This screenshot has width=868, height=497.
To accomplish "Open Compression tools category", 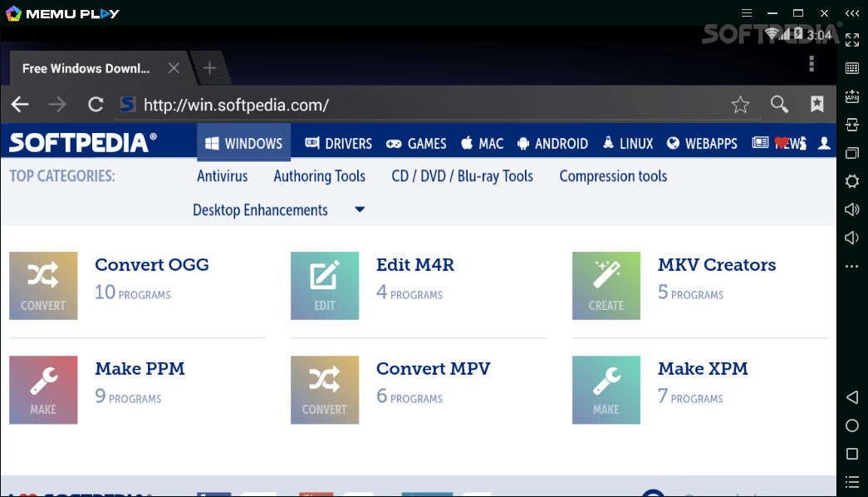I will 613,176.
